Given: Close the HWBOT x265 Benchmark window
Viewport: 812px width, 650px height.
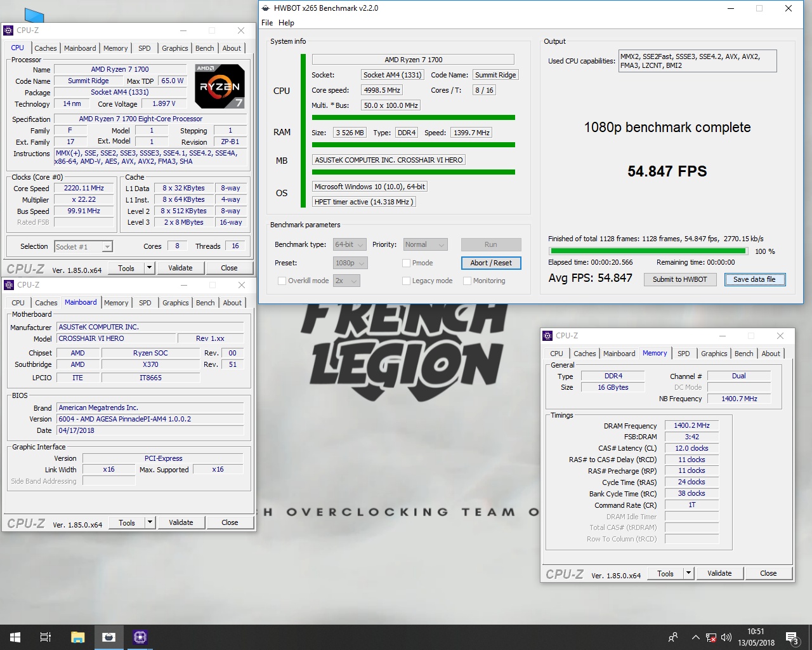Looking at the screenshot, I should pos(789,8).
